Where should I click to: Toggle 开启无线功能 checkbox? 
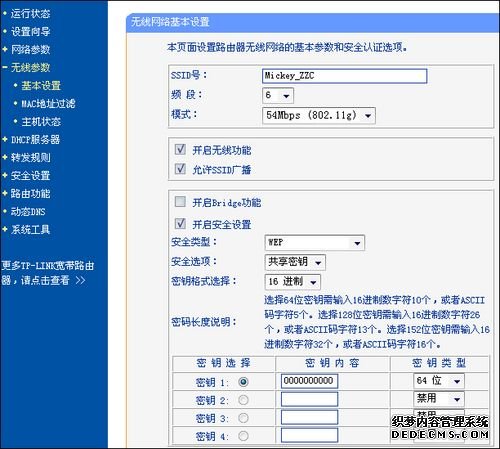pos(180,149)
